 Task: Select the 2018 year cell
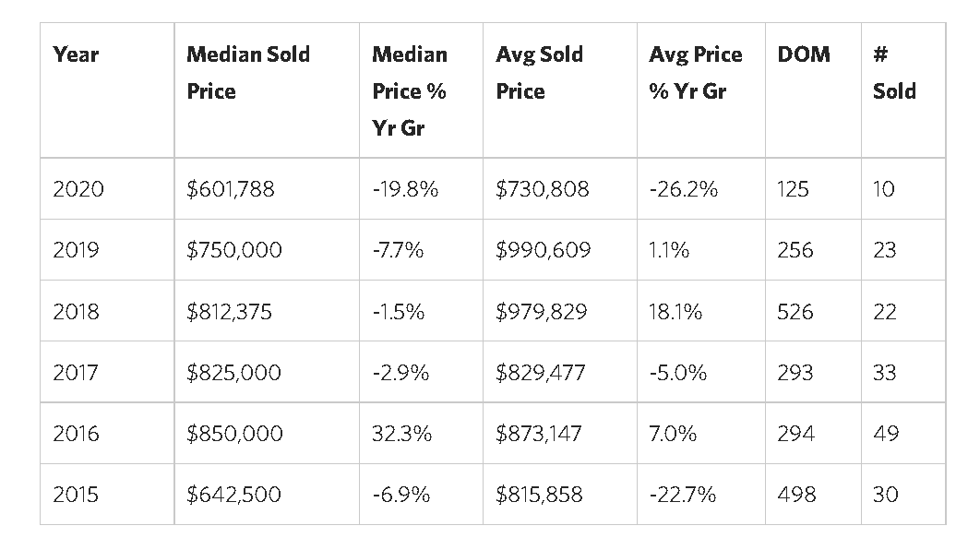(x=77, y=312)
